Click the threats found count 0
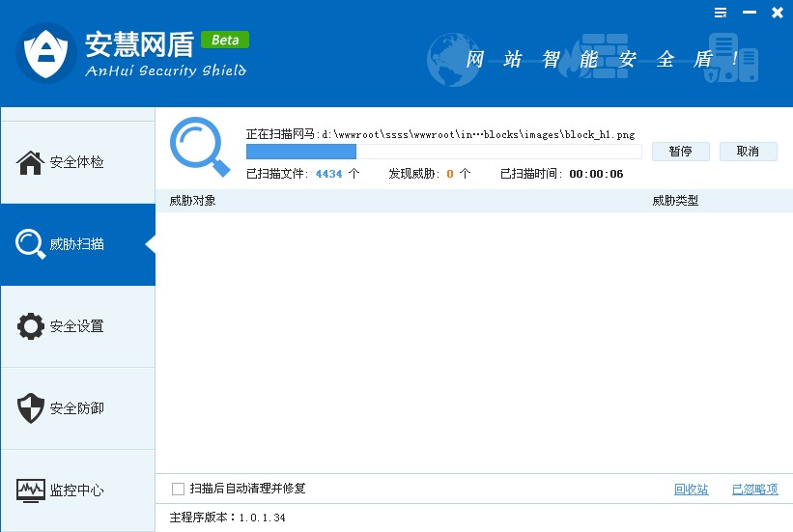Viewport: 793px width, 532px height. point(449,174)
